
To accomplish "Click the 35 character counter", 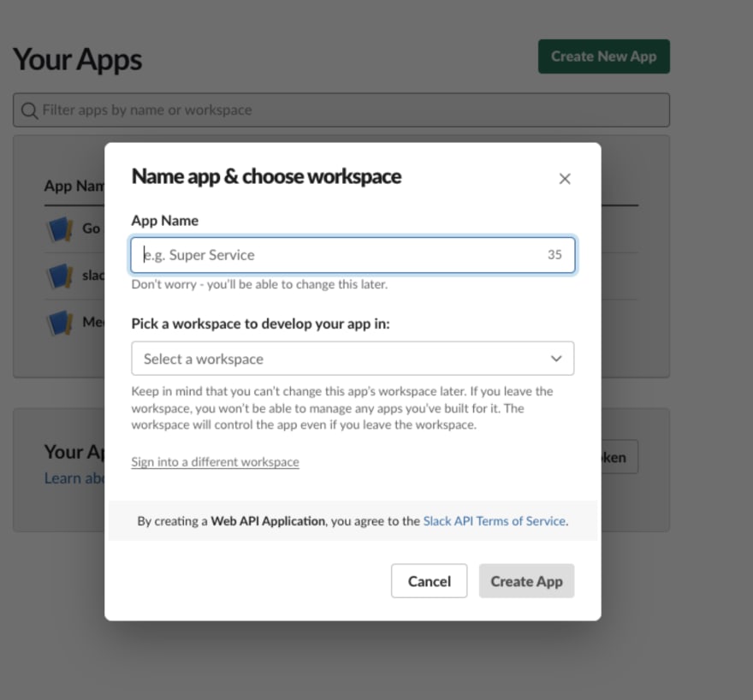I will (554, 254).
